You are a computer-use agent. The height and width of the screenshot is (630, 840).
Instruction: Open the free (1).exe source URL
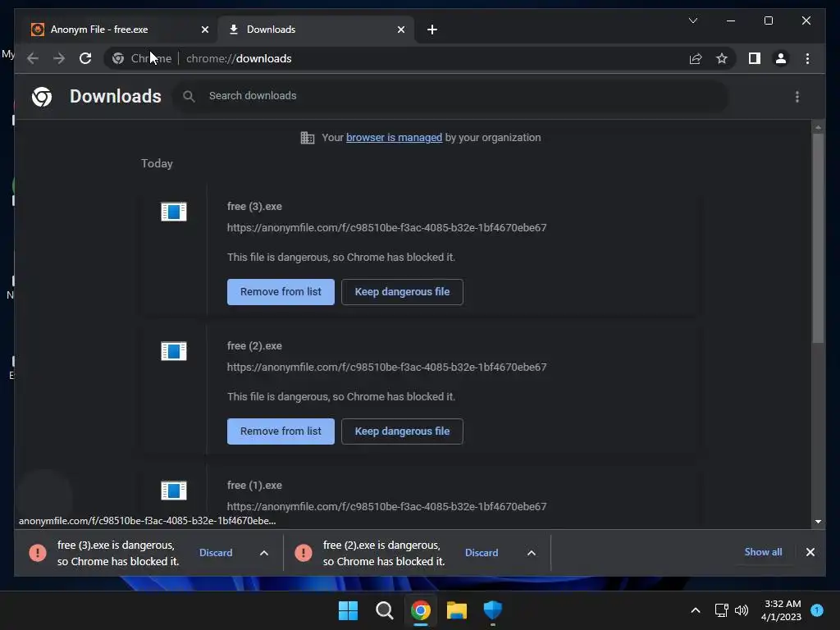point(387,506)
